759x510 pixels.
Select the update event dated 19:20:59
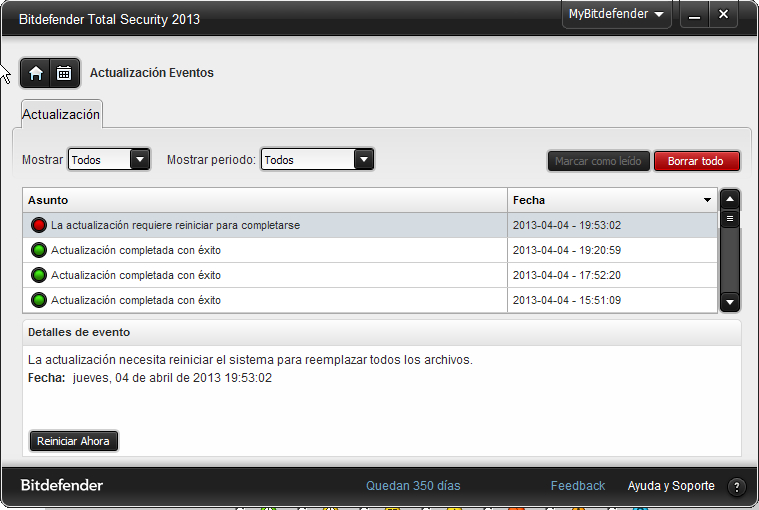tap(370, 250)
